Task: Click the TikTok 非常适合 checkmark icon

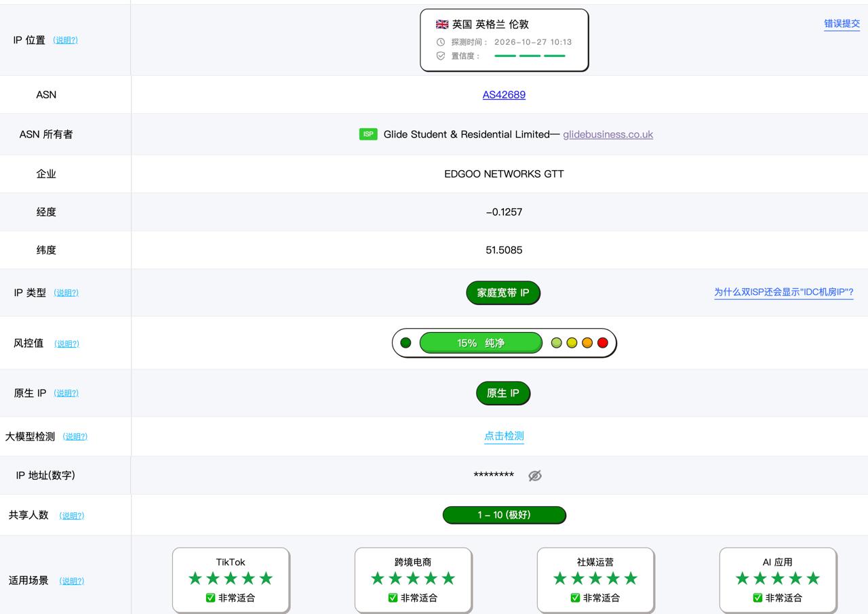Action: coord(210,598)
